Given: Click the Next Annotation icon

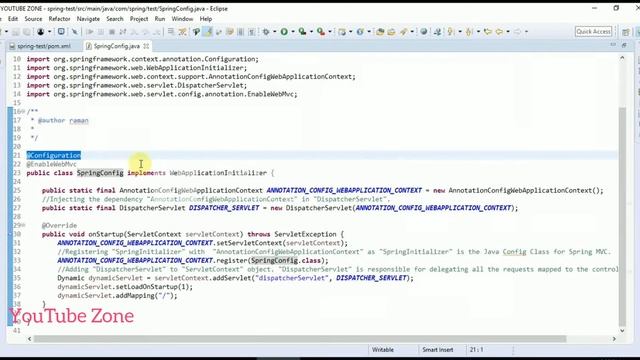Looking at the screenshot, I should click(450, 31).
